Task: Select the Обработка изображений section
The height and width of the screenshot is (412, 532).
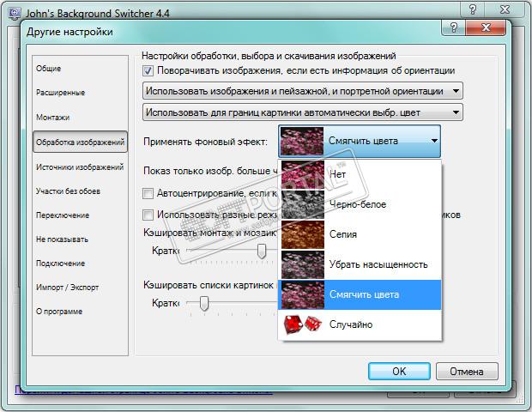Action: pos(80,142)
